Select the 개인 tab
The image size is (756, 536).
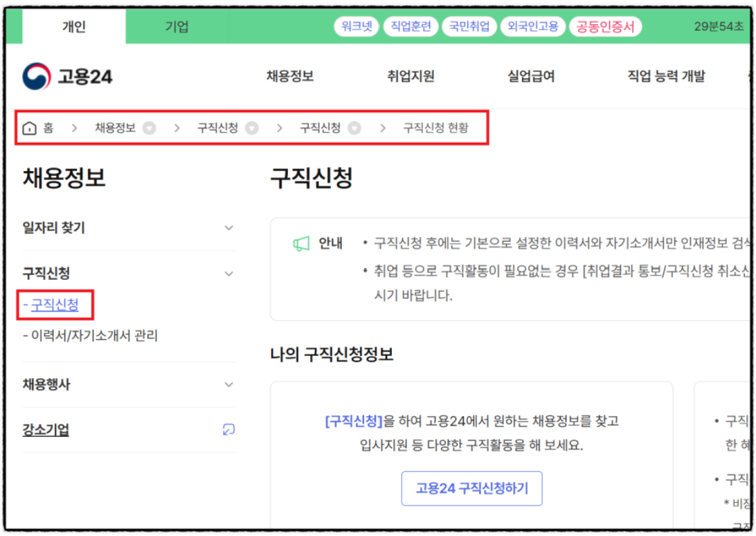coord(75,26)
